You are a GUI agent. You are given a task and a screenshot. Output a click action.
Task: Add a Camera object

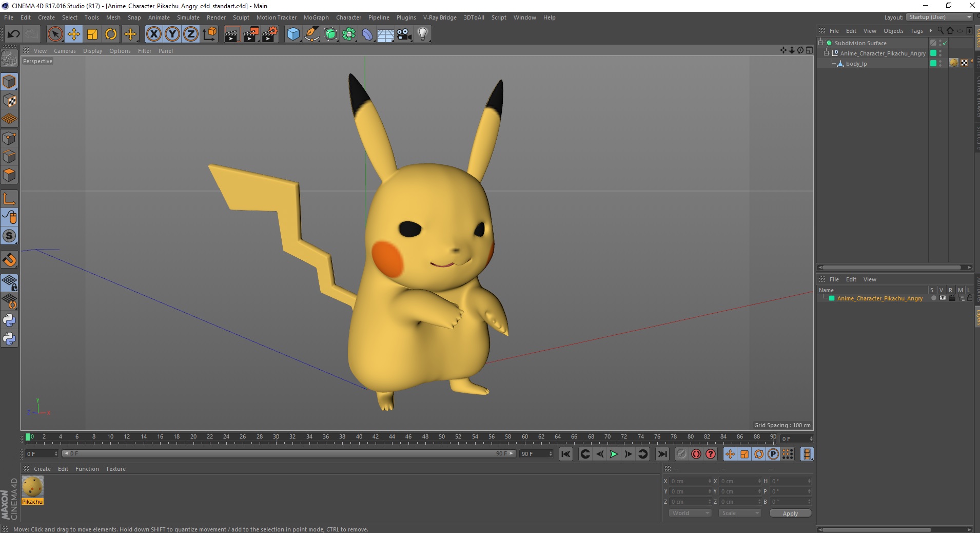point(404,34)
